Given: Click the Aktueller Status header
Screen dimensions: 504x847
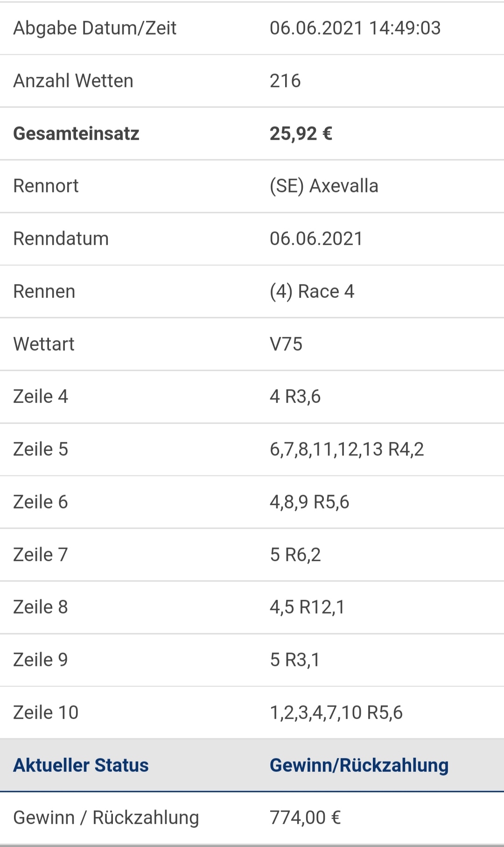Looking at the screenshot, I should click(81, 765).
